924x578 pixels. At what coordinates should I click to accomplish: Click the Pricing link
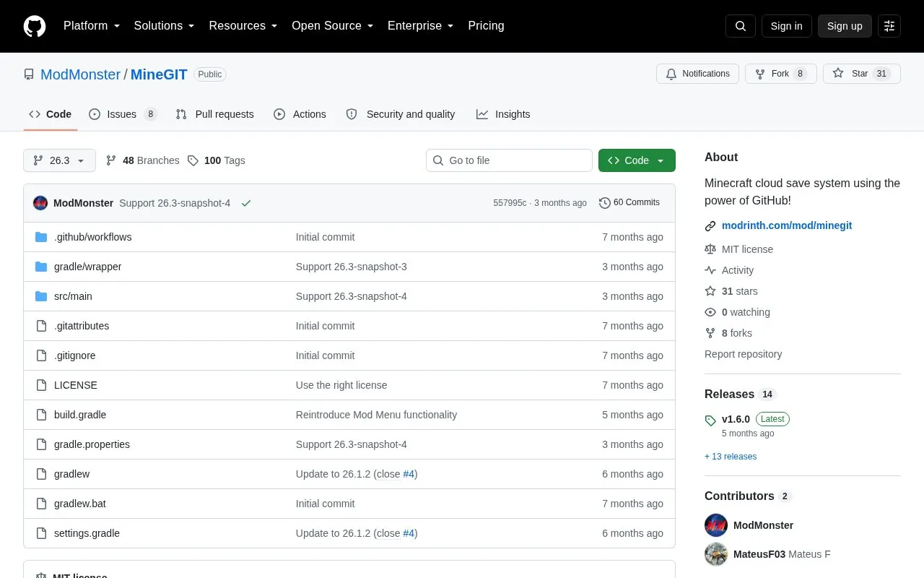[486, 26]
